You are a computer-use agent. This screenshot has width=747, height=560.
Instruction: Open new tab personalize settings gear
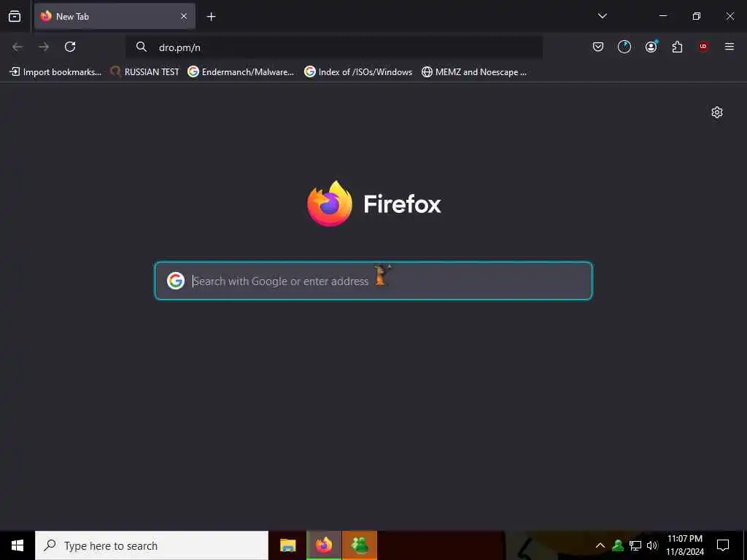[x=717, y=112]
